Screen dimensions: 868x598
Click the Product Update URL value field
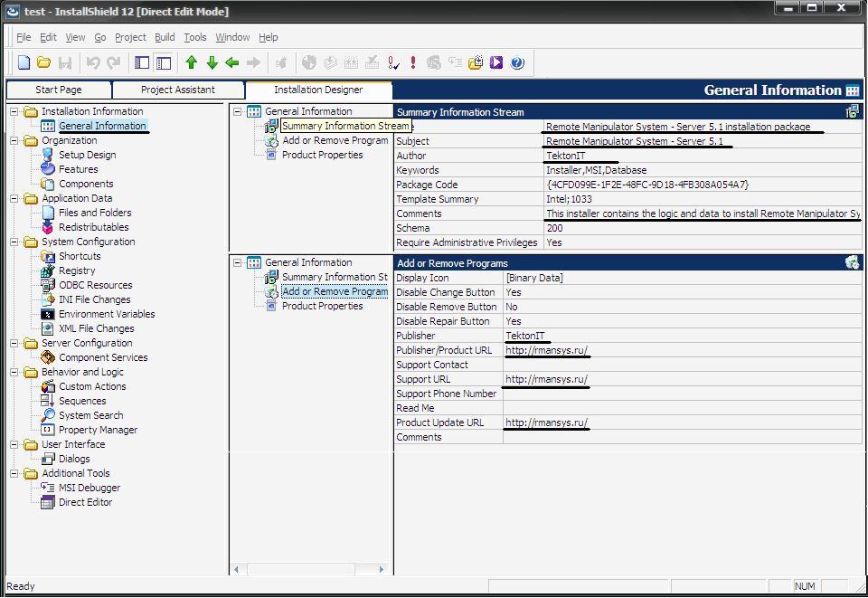[683, 422]
